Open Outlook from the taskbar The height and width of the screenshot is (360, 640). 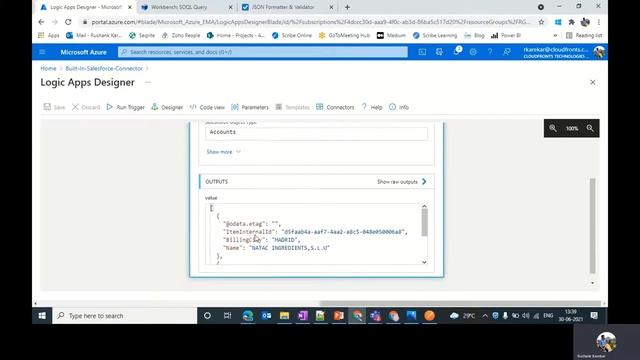click(266, 316)
